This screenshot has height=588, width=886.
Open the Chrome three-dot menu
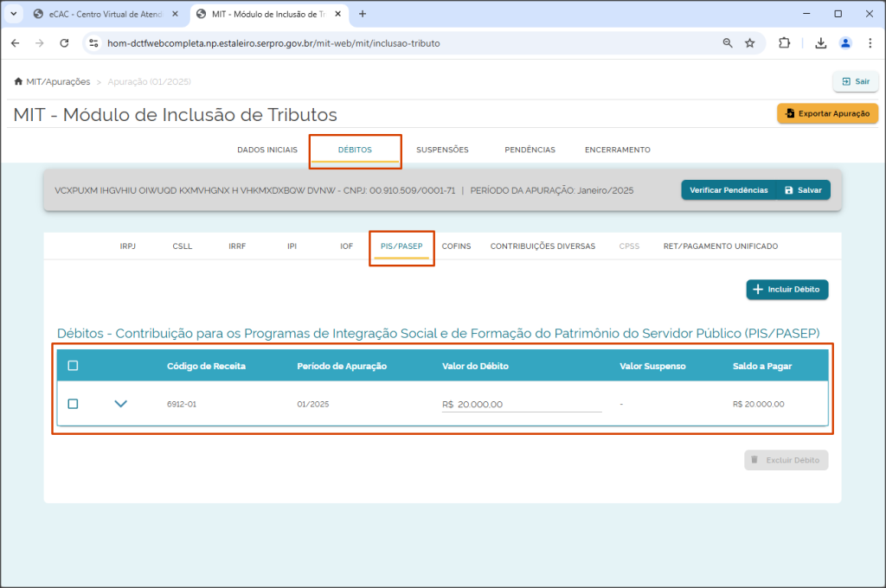870,43
